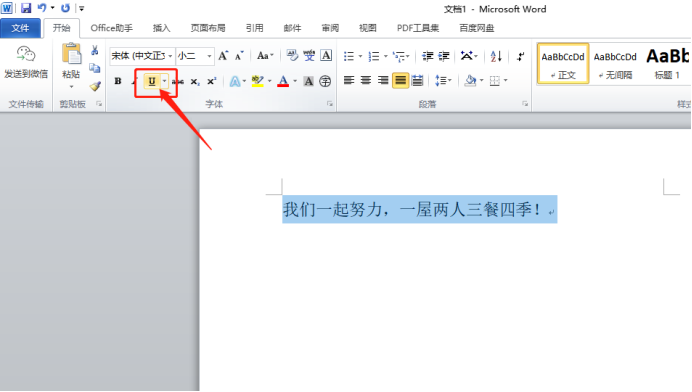Click the Sort A-Z icon

pyautogui.click(x=496, y=56)
